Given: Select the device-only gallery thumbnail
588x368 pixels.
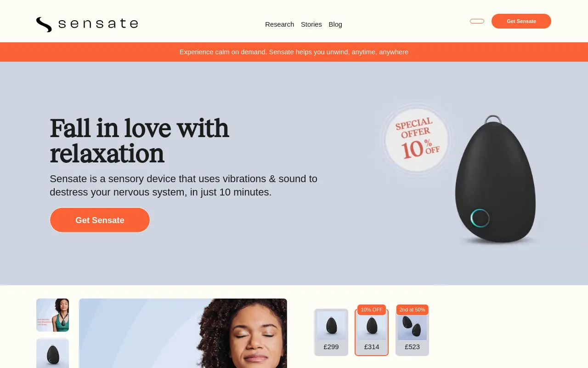Looking at the screenshot, I should (53, 353).
